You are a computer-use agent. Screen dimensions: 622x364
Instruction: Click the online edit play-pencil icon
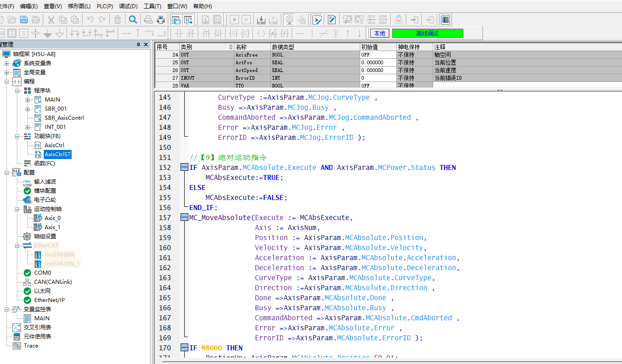pyautogui.click(x=317, y=20)
